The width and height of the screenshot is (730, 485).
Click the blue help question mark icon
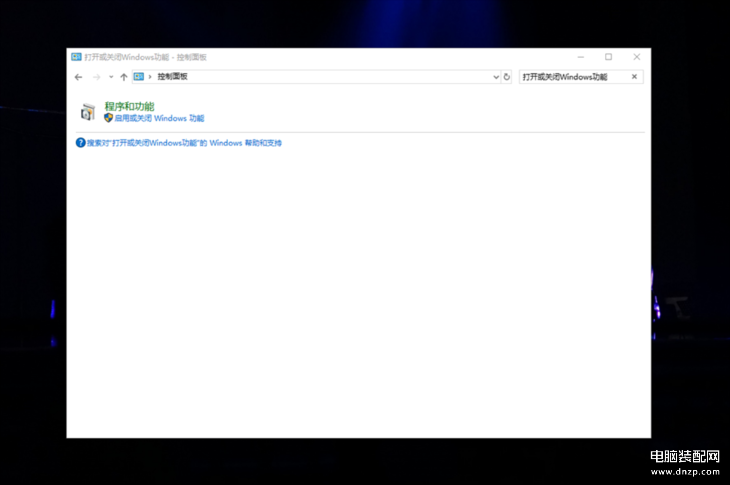pyautogui.click(x=81, y=143)
